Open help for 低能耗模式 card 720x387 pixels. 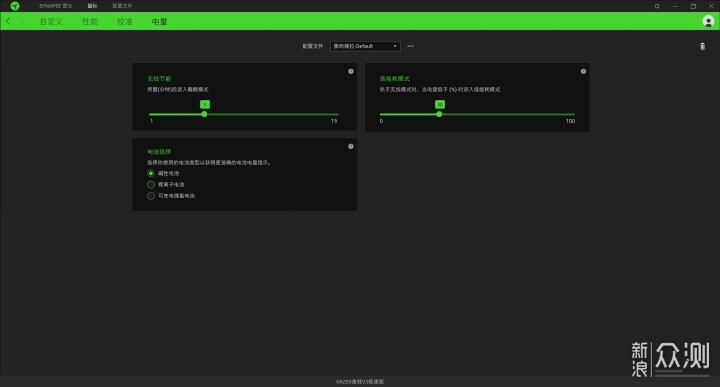tap(583, 71)
